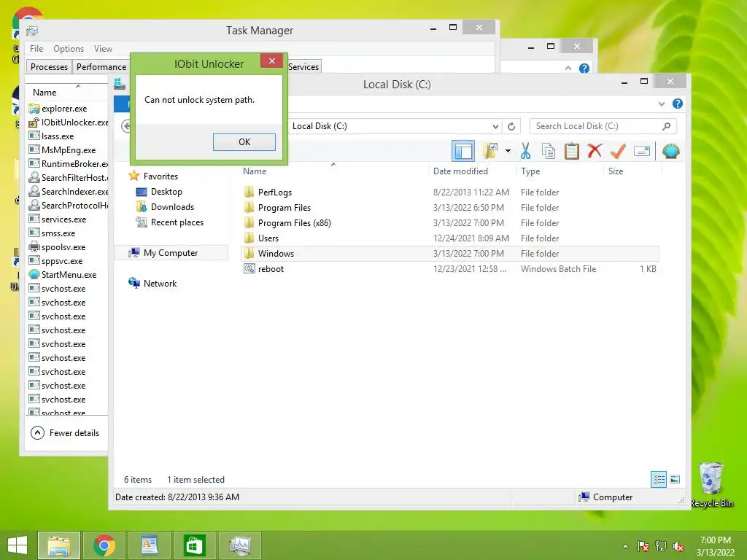
Task: Switch to Details view in Explorer
Action: point(659,479)
